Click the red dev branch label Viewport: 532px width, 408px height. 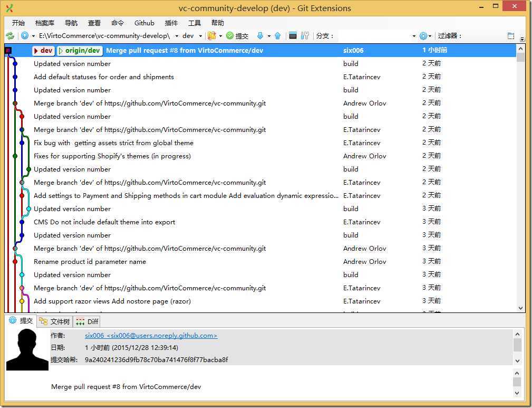(x=43, y=50)
